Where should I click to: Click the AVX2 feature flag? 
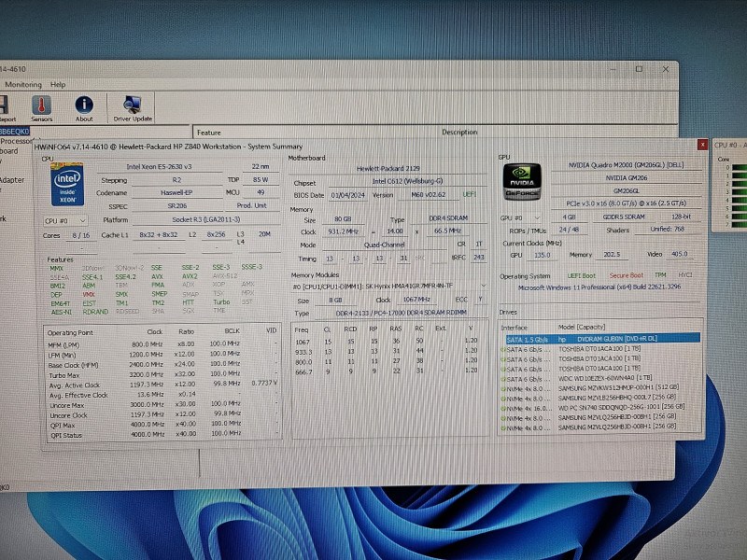[190, 276]
